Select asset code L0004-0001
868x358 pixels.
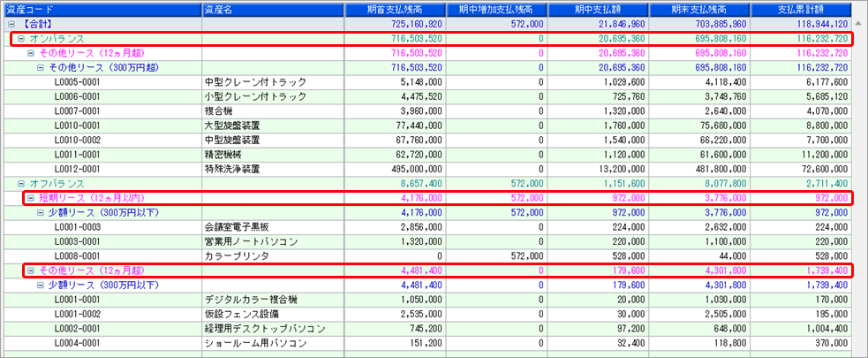click(x=78, y=343)
